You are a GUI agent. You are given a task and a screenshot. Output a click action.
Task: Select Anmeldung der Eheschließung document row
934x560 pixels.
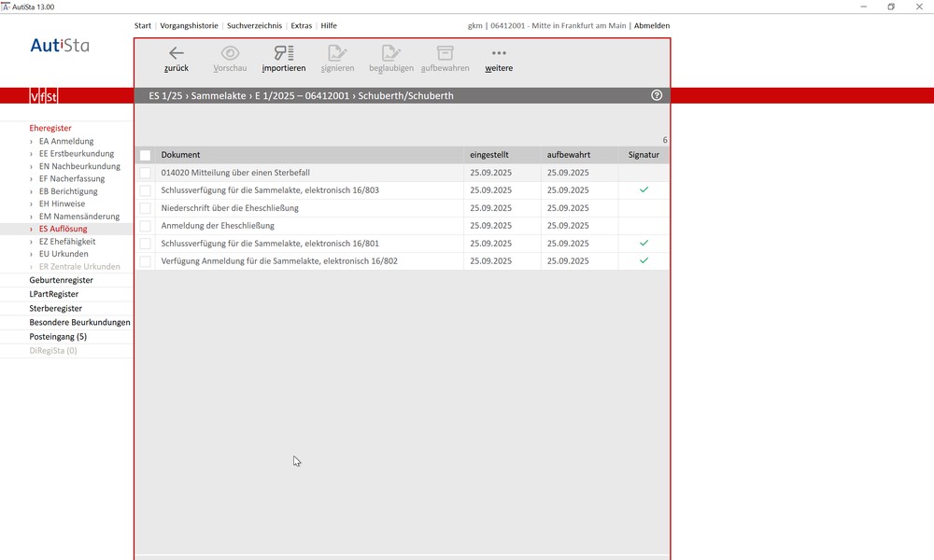tap(217, 226)
